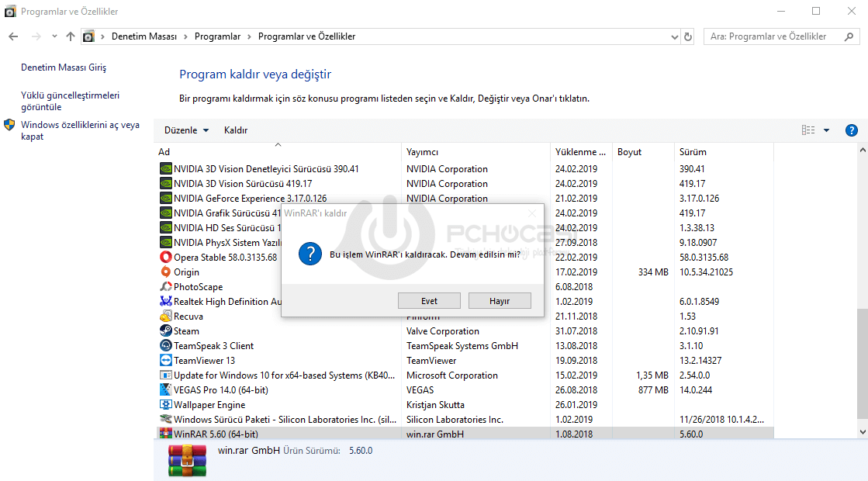The height and width of the screenshot is (481, 868).
Task: Click the NVIDIA Grafik Sürücüsü icon
Action: [165, 213]
